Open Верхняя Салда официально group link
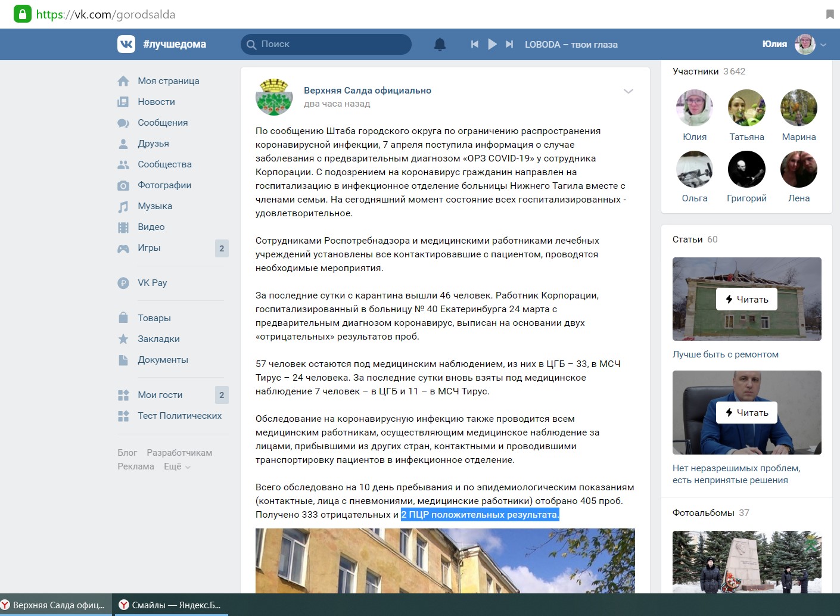Image resolution: width=840 pixels, height=616 pixels. coord(367,91)
